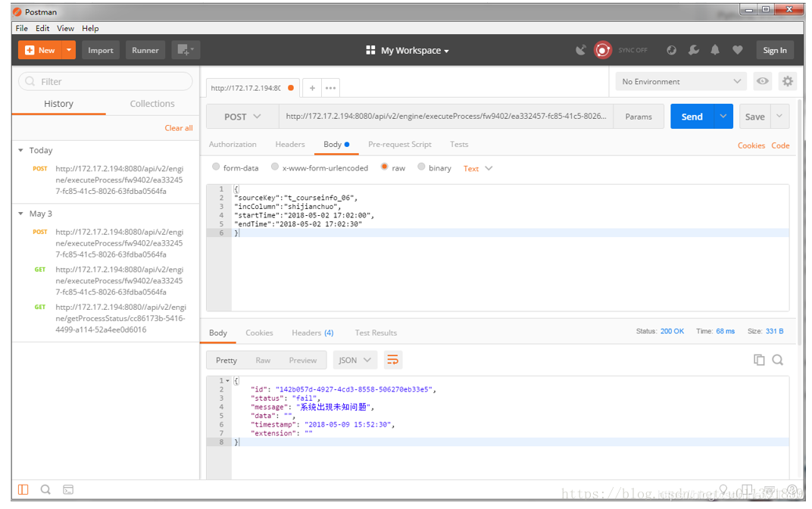Viewport: 812px width, 509px height.
Task: Open the Save dropdown arrow
Action: click(779, 117)
